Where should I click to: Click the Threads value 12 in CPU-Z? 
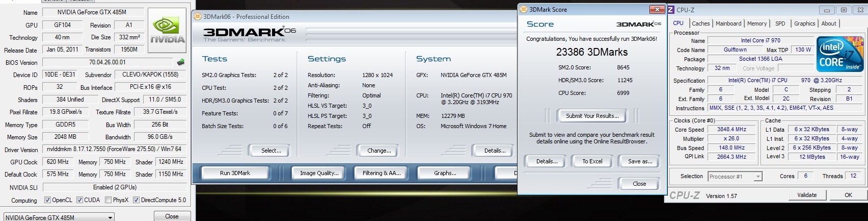(853, 176)
